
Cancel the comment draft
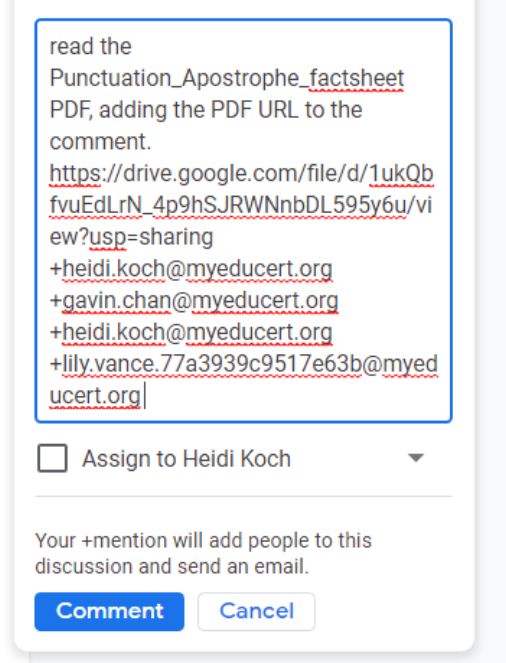coord(256,611)
